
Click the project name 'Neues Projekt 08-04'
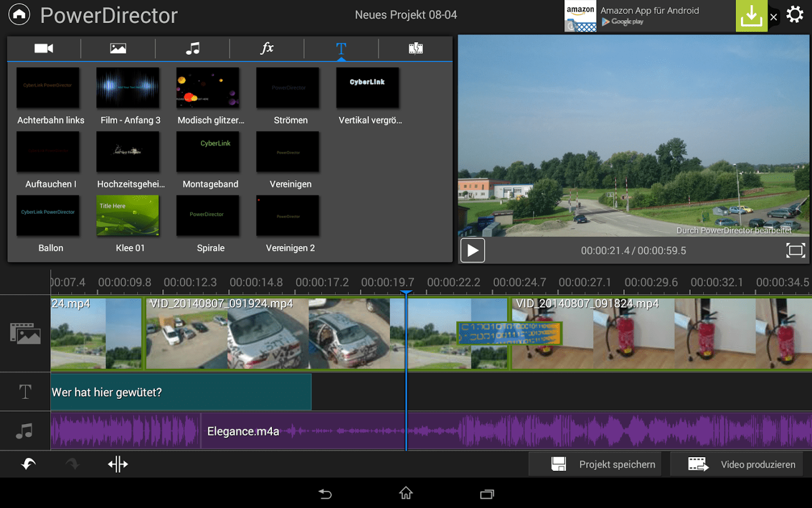pyautogui.click(x=406, y=14)
